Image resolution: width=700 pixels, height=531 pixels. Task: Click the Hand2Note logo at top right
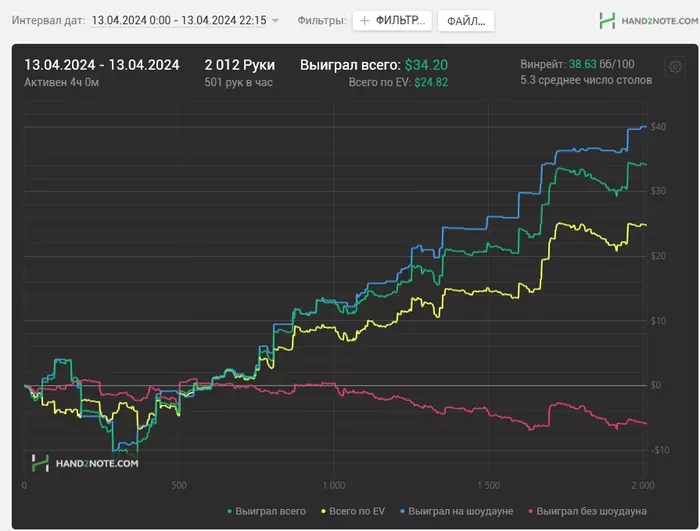(x=649, y=21)
